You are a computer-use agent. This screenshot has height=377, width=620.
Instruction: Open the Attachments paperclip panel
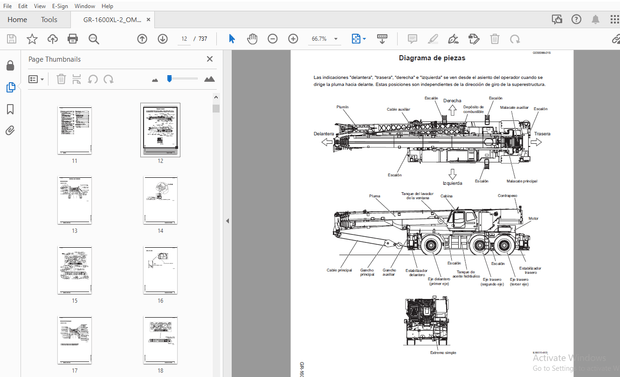click(10, 131)
